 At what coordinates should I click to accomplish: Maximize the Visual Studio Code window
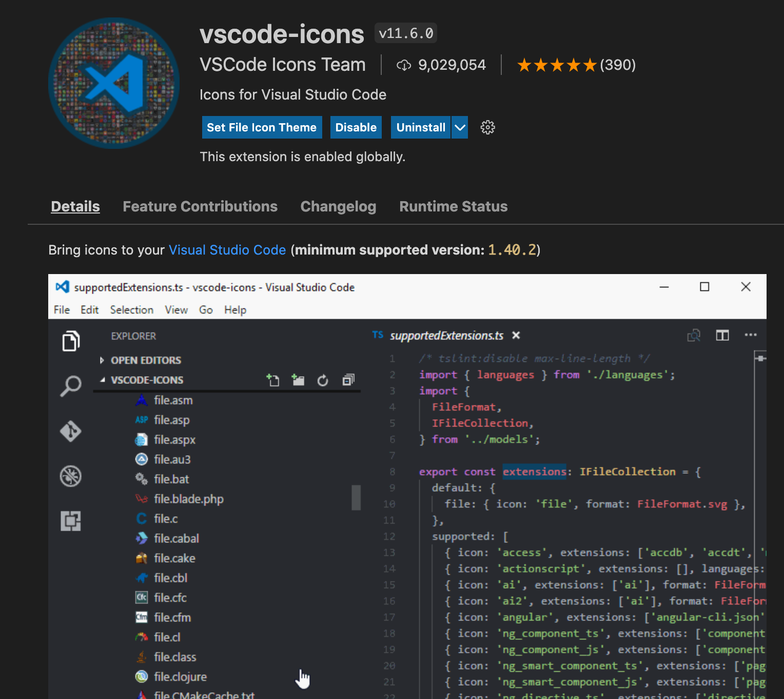tap(704, 287)
